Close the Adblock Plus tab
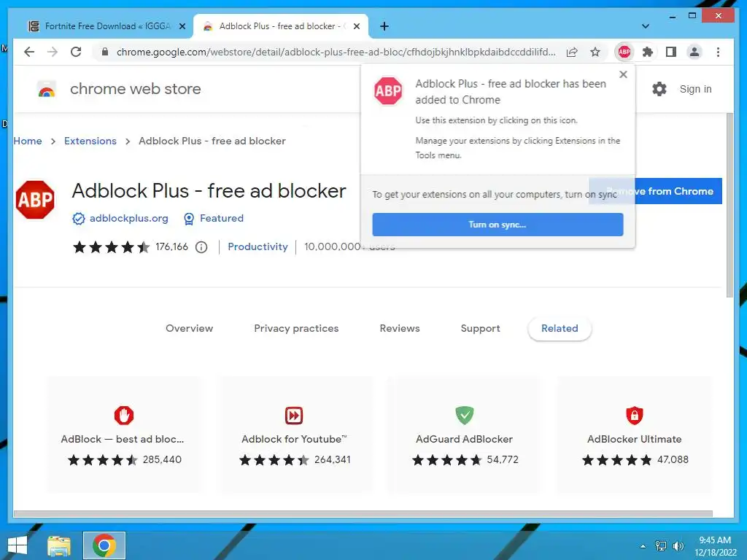 (x=356, y=26)
